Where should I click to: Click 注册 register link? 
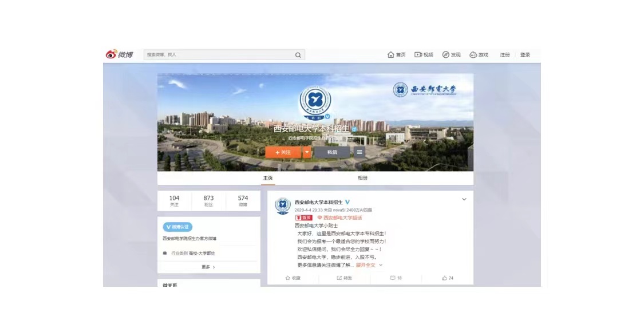point(505,54)
